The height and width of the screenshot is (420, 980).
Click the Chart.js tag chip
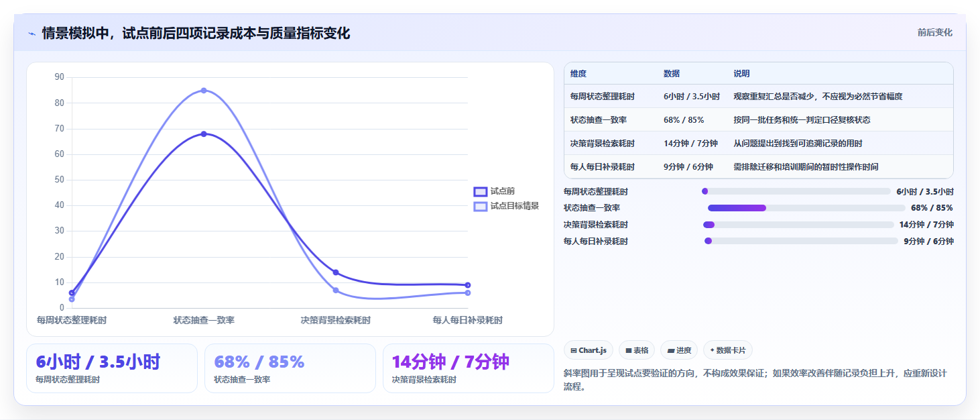tap(589, 350)
